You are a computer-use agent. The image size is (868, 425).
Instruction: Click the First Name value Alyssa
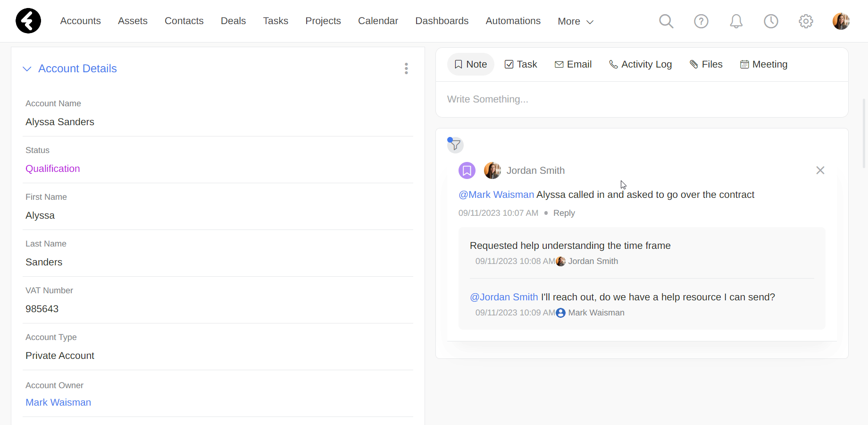40,215
